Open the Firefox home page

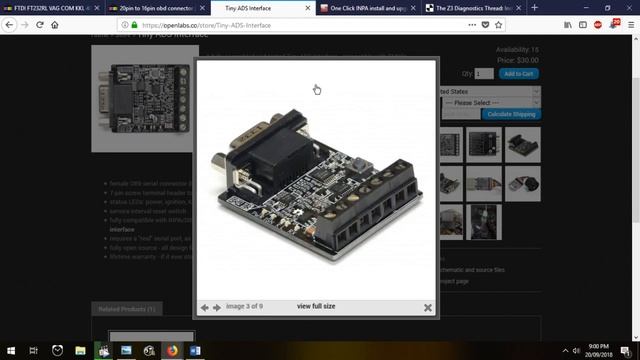(55, 25)
